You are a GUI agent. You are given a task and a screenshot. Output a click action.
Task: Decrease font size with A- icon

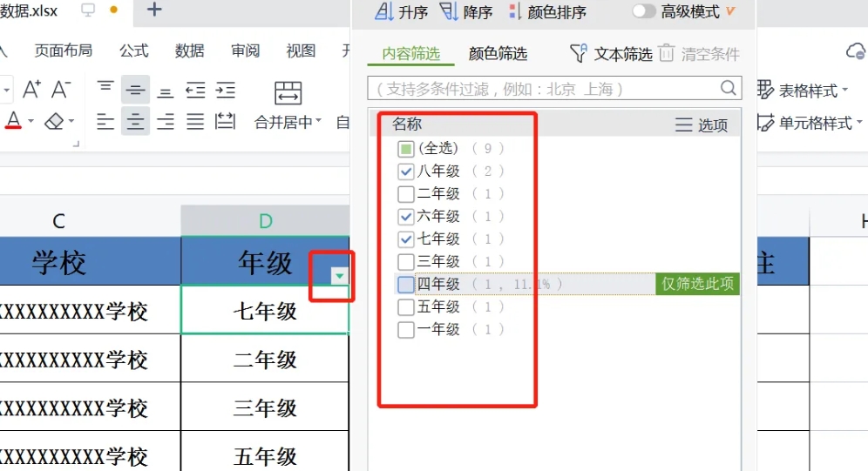61,89
